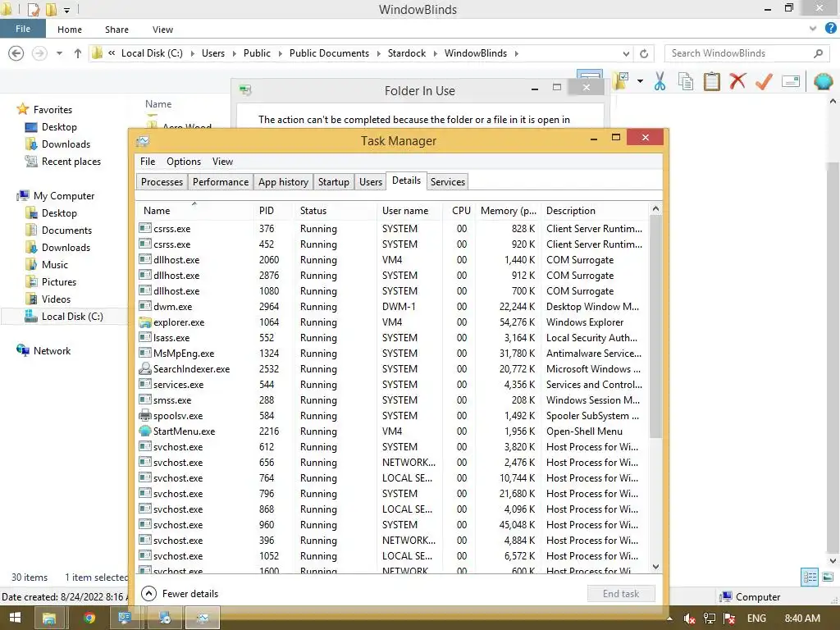Open Task Manager File menu
840x630 pixels.
(148, 162)
